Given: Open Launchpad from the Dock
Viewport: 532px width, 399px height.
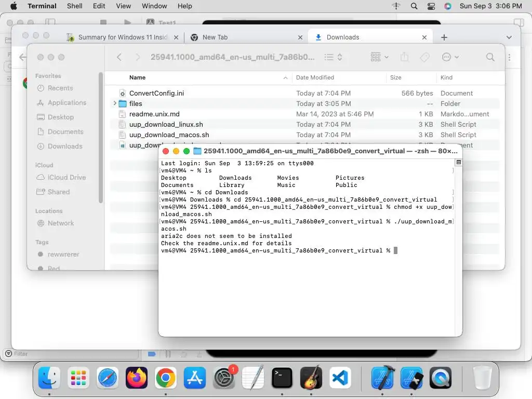Looking at the screenshot, I should pos(78,378).
